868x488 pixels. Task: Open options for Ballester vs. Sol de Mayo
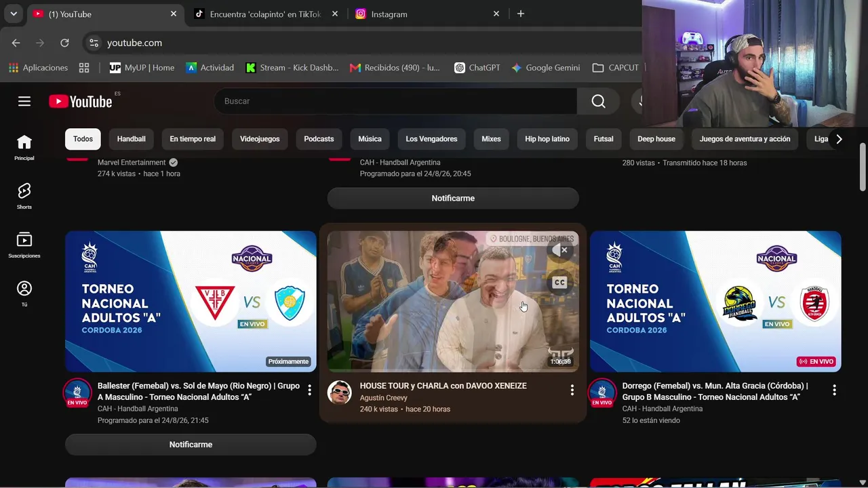pos(309,390)
